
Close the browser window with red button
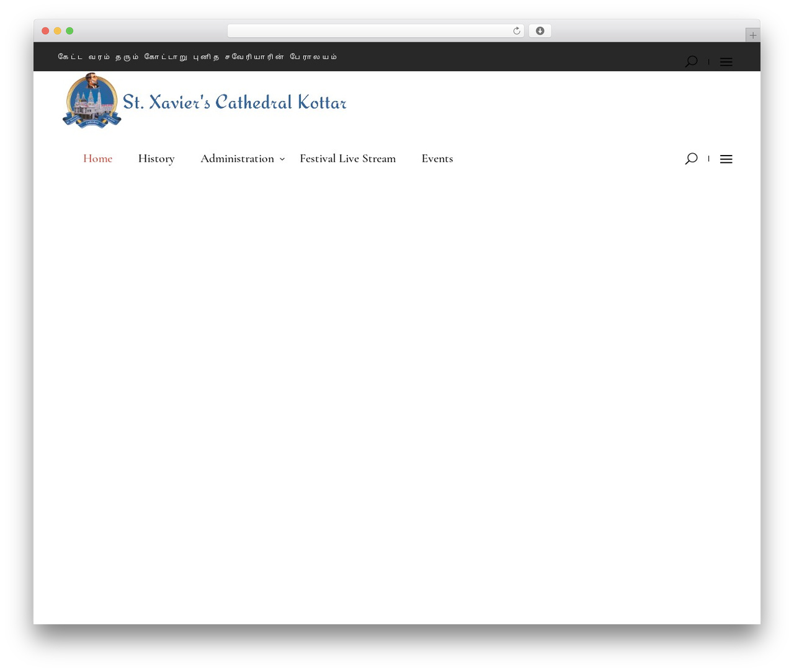(45, 31)
